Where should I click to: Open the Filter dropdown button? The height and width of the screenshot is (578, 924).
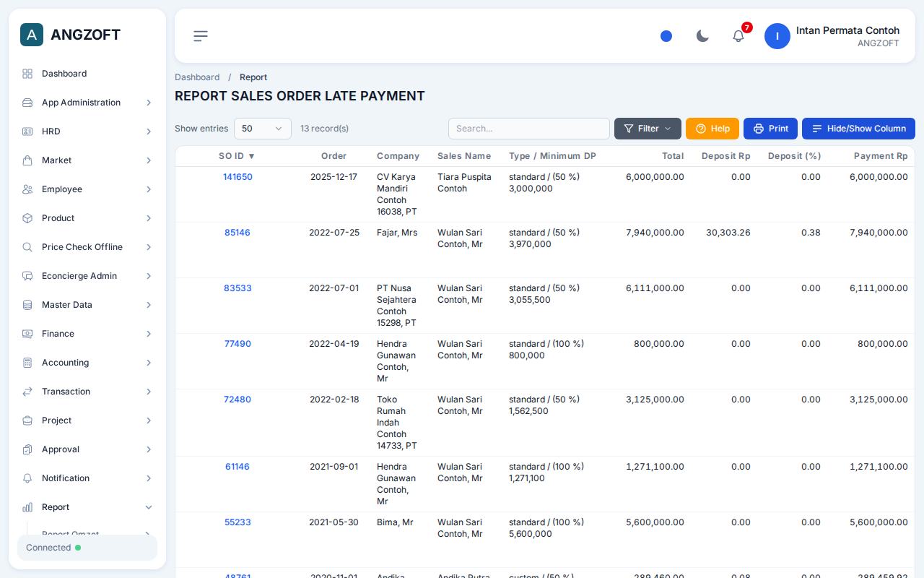pyautogui.click(x=648, y=129)
